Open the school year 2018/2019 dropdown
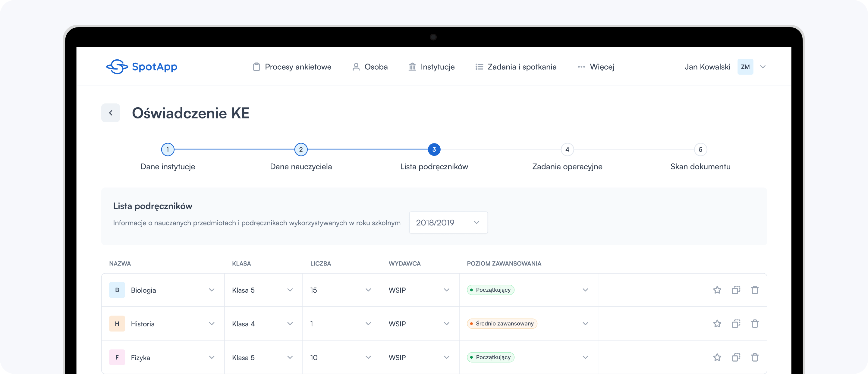868x374 pixels. tap(448, 222)
